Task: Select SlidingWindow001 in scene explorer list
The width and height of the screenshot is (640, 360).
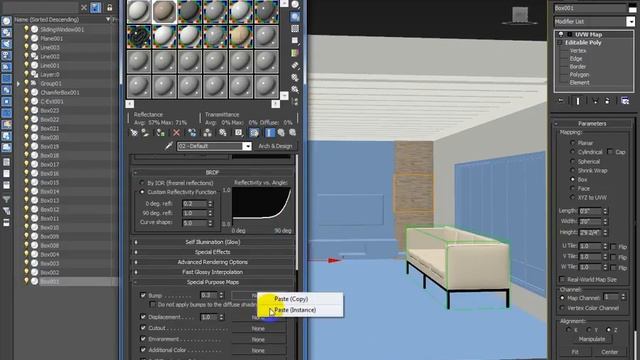Action: (x=62, y=29)
